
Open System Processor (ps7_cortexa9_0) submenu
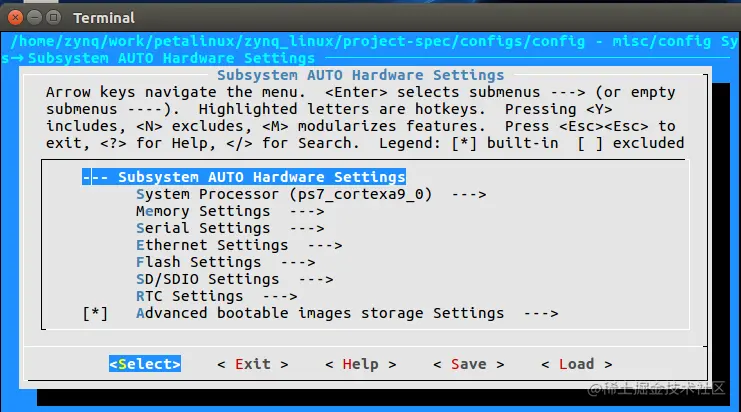[x=311, y=194]
